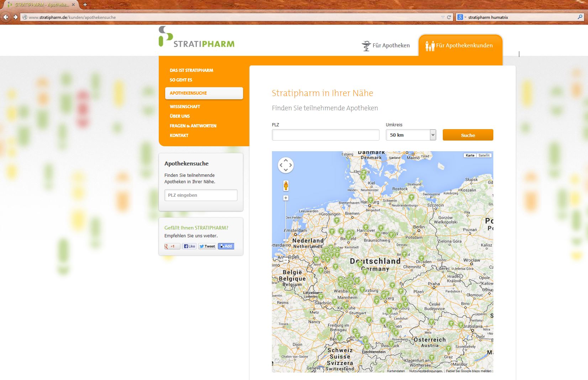Click Kartendaten link below map

(396, 371)
